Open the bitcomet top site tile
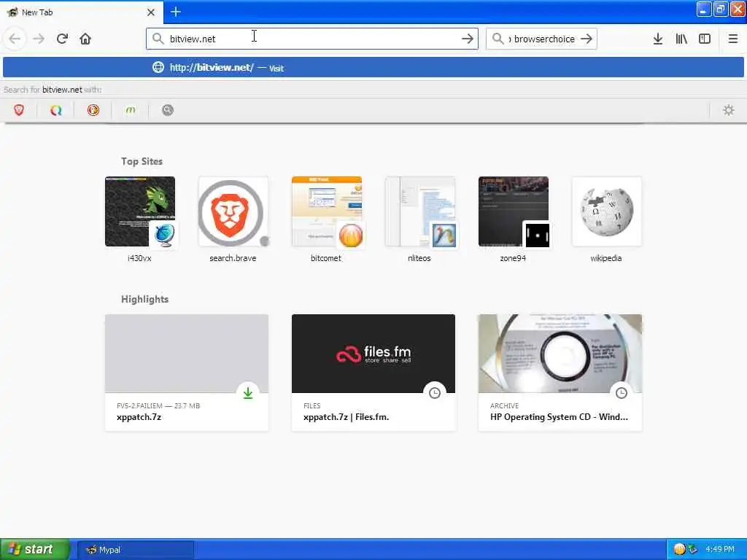This screenshot has height=560, width=747. tap(326, 211)
